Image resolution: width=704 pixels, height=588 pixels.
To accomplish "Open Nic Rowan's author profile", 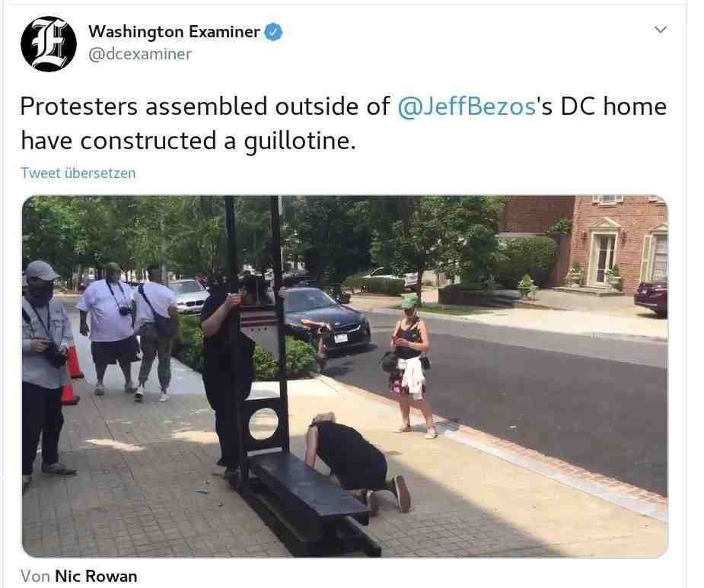I will pyautogui.click(x=96, y=577).
